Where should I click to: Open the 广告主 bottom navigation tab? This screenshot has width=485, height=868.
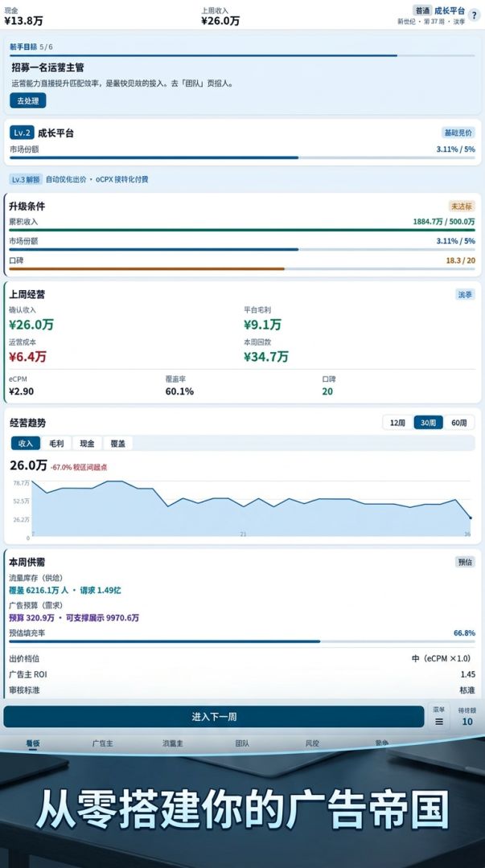coord(102,743)
